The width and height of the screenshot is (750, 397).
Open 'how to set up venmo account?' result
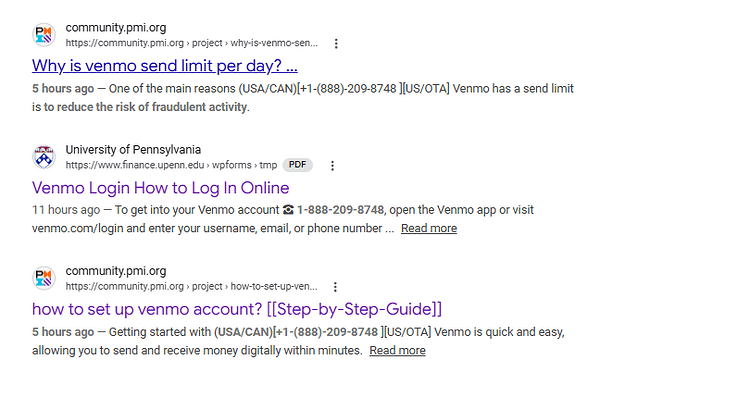[237, 309]
